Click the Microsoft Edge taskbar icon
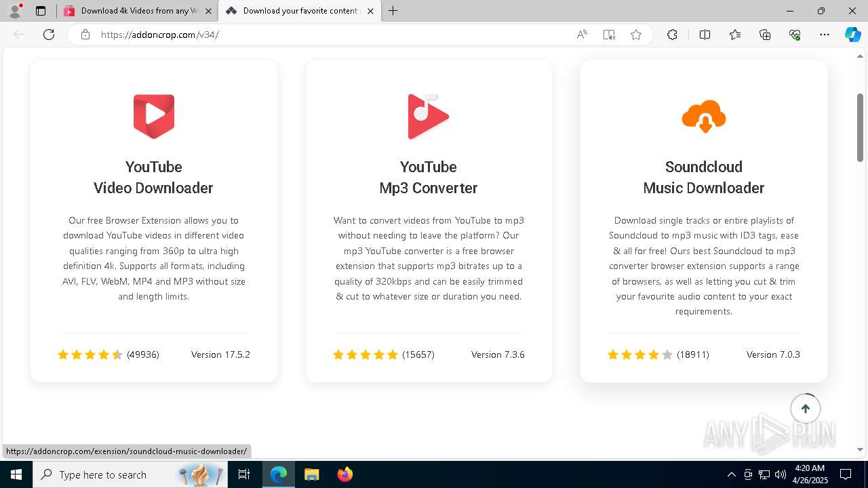The width and height of the screenshot is (868, 488). (279, 474)
